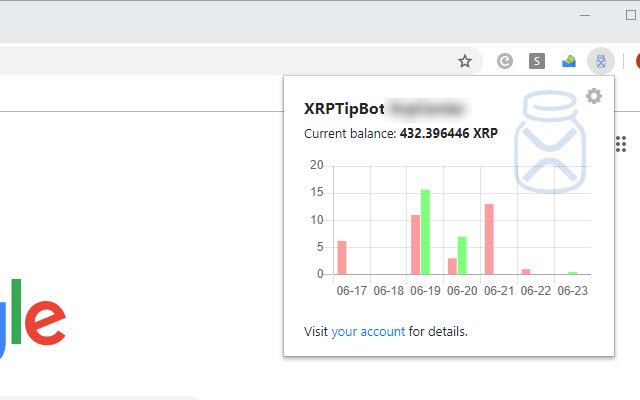The image size is (640, 400).
Task: Open the blue envelope extension icon
Action: click(569, 61)
